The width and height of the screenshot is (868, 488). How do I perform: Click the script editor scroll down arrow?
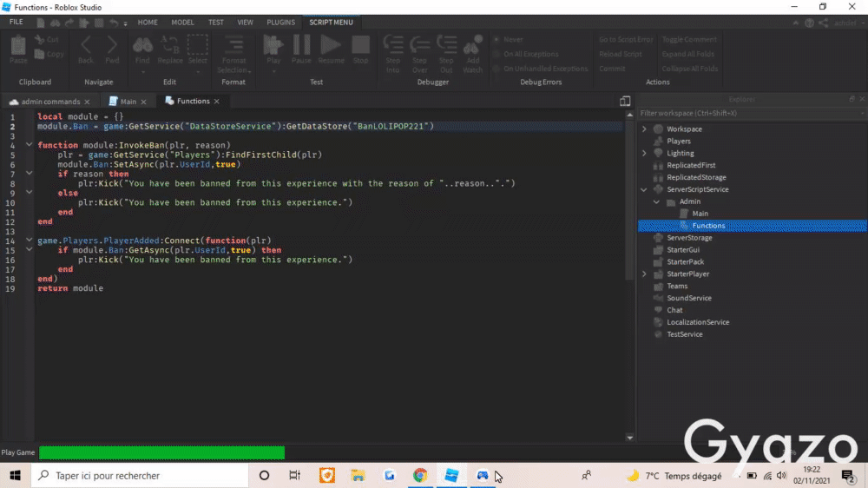click(629, 438)
